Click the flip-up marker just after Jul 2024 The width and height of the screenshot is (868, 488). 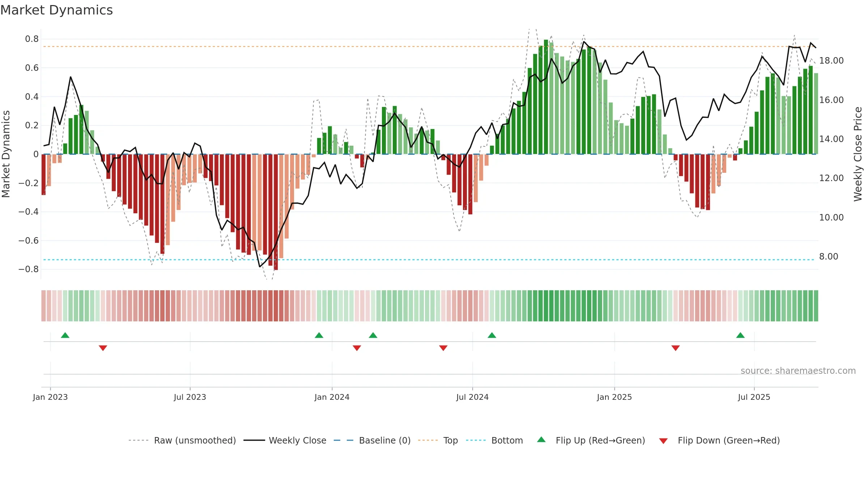(x=492, y=335)
